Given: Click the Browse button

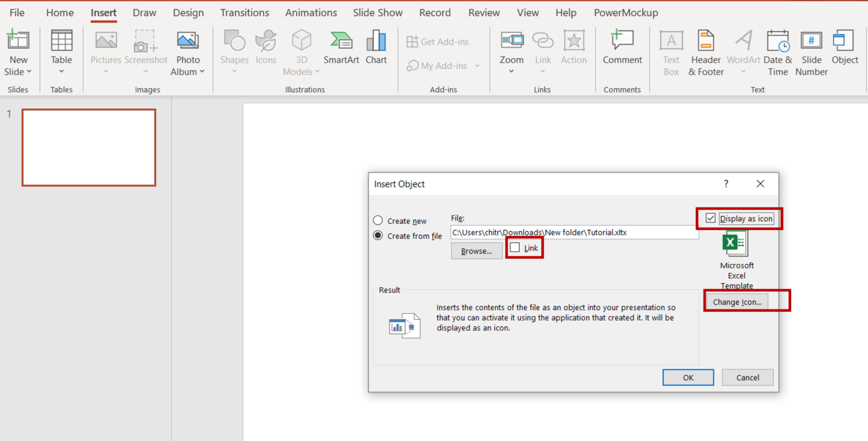Looking at the screenshot, I should click(x=476, y=251).
